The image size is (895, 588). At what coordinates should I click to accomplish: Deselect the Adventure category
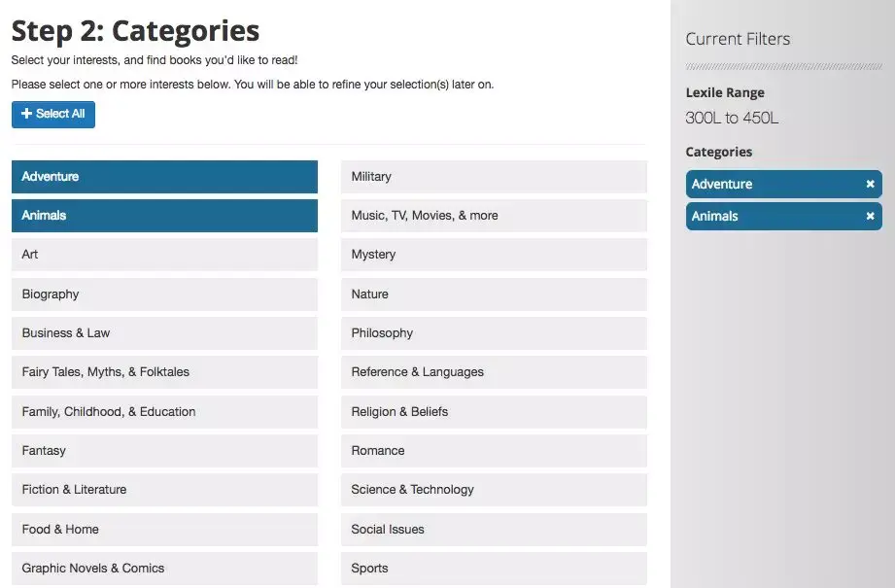click(164, 177)
